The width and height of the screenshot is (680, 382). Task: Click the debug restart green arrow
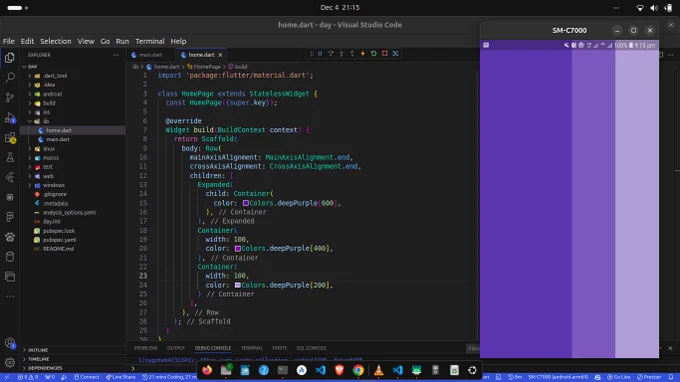click(373, 54)
